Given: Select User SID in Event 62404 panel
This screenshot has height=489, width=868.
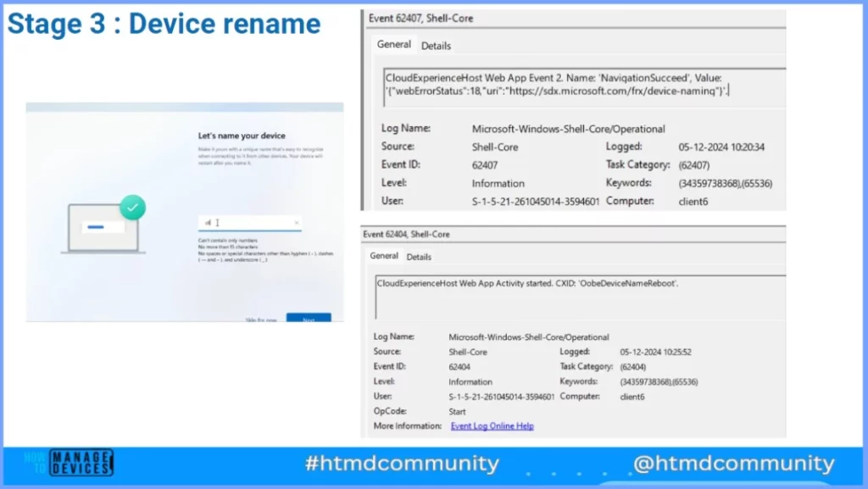Looking at the screenshot, I should (x=501, y=397).
